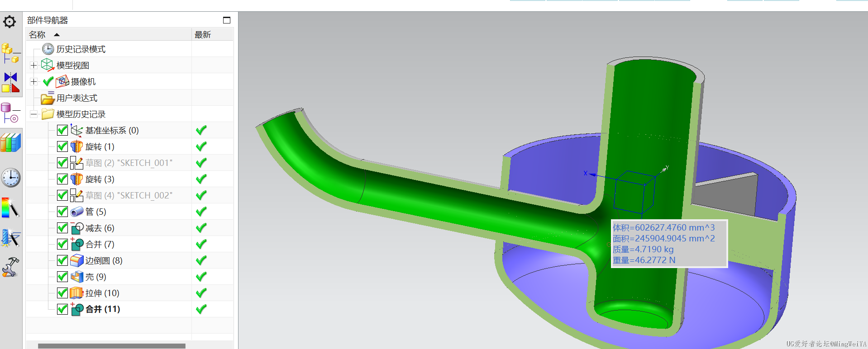Click the 体积 volume measurement text
This screenshot has height=349, width=868.
coord(663,227)
